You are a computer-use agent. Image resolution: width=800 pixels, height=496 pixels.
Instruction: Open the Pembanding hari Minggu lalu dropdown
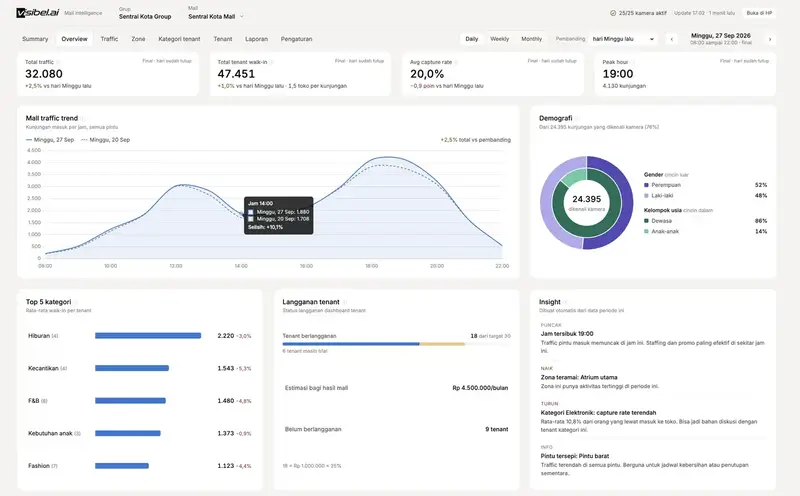623,39
